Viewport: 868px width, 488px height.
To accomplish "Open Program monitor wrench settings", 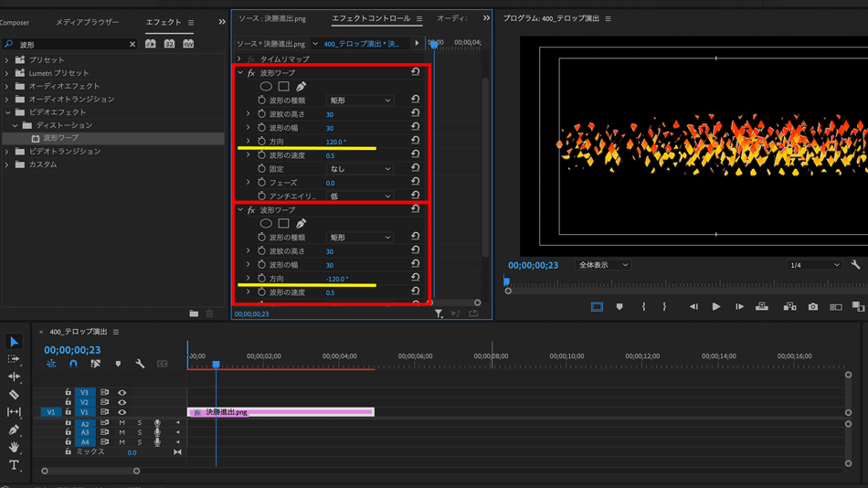I will [855, 265].
